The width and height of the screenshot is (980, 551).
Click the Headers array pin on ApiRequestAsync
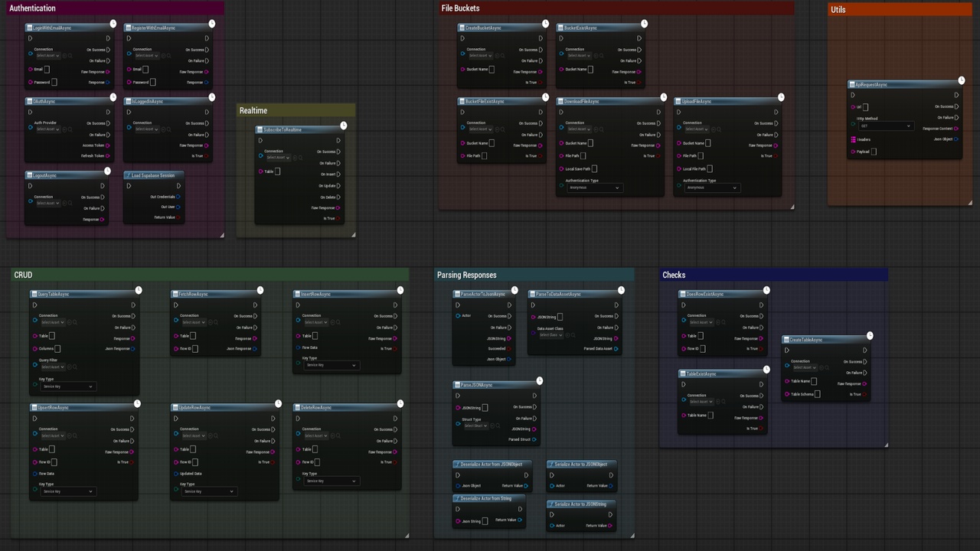point(854,139)
